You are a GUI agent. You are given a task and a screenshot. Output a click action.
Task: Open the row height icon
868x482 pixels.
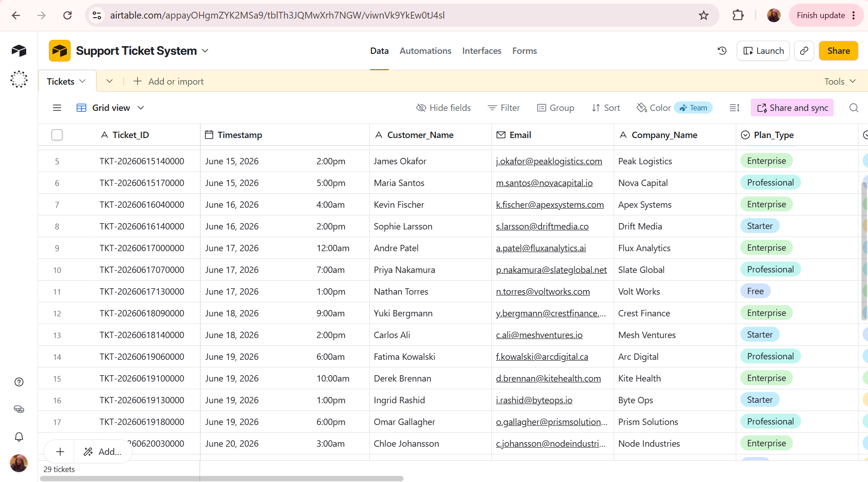click(x=734, y=108)
